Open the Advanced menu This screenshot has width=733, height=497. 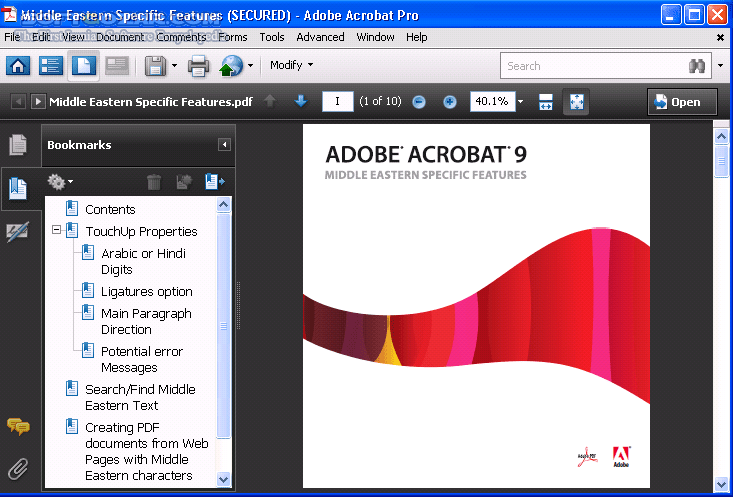click(x=320, y=36)
